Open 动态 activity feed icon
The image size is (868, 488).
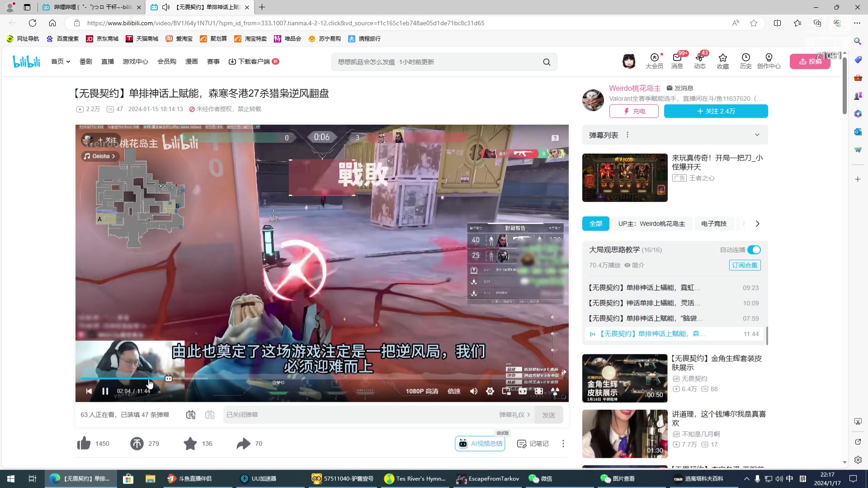[700, 61]
